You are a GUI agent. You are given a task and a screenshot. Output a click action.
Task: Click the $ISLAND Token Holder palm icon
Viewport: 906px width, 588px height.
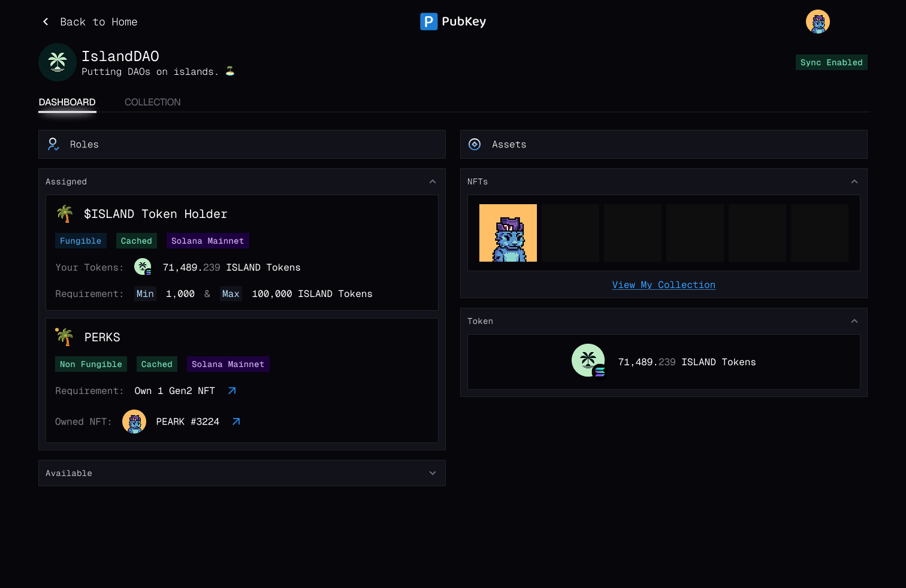65,214
